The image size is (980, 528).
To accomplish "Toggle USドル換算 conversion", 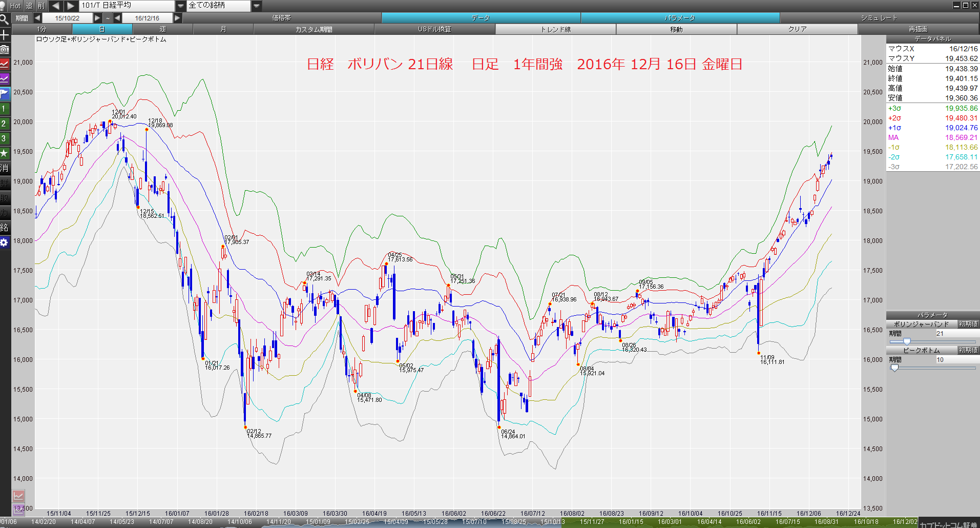I will click(434, 29).
